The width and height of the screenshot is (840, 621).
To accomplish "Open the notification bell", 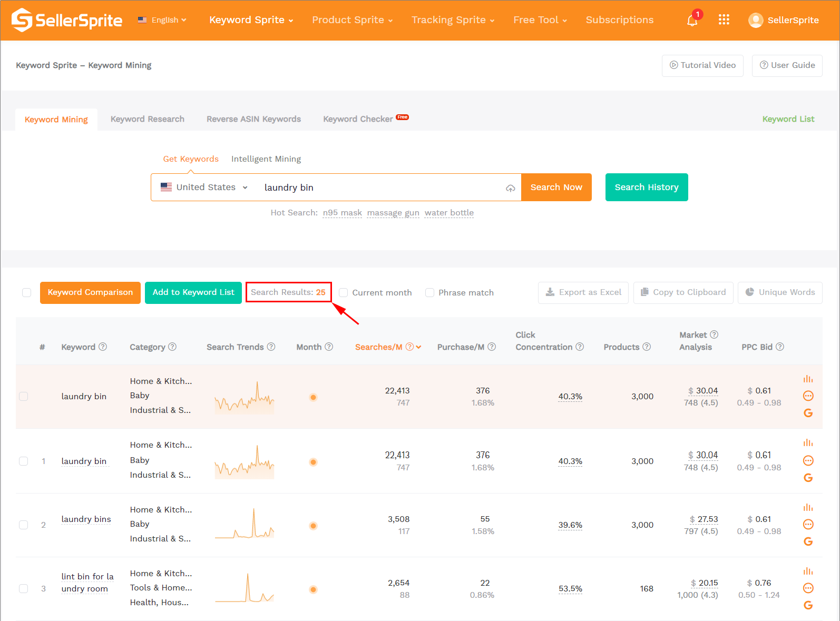I will 692,21.
